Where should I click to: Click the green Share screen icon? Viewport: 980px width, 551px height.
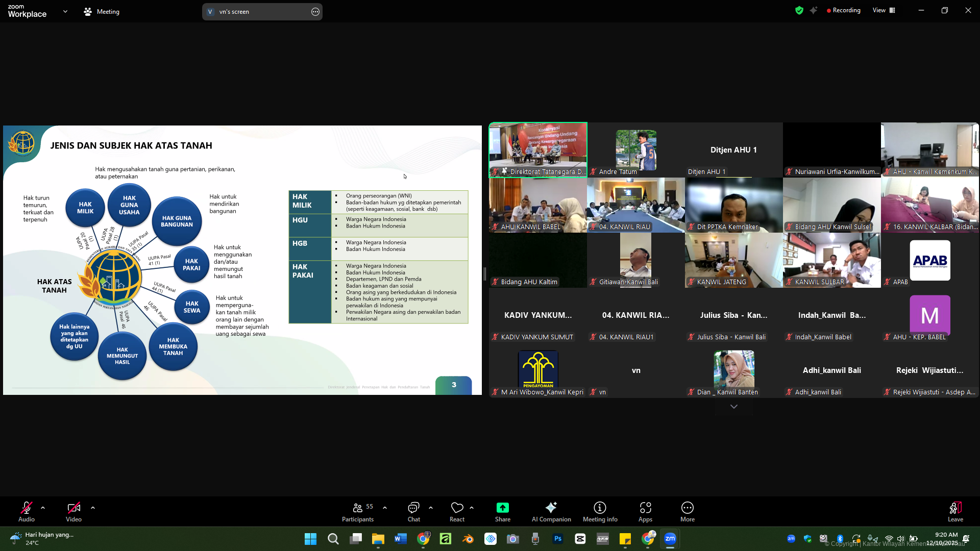(502, 508)
